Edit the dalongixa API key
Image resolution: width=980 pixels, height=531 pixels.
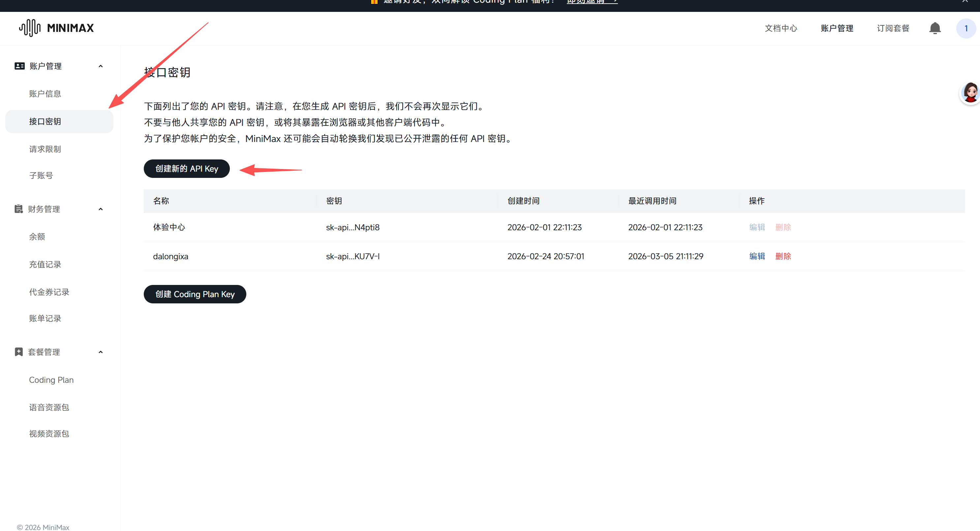pyautogui.click(x=757, y=256)
